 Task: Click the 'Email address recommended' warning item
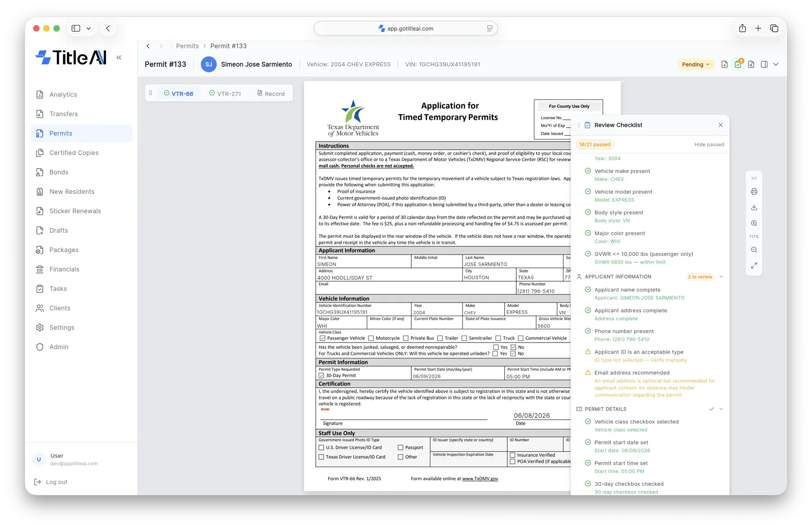coord(652,384)
